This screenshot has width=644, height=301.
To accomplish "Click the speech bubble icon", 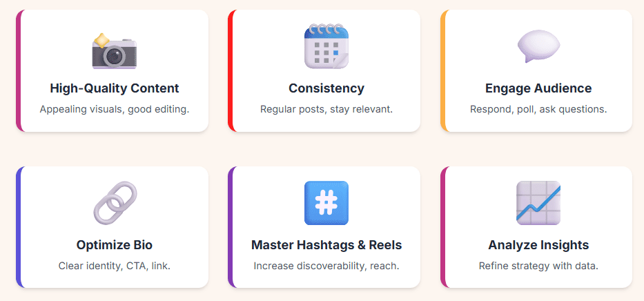I will [538, 47].
